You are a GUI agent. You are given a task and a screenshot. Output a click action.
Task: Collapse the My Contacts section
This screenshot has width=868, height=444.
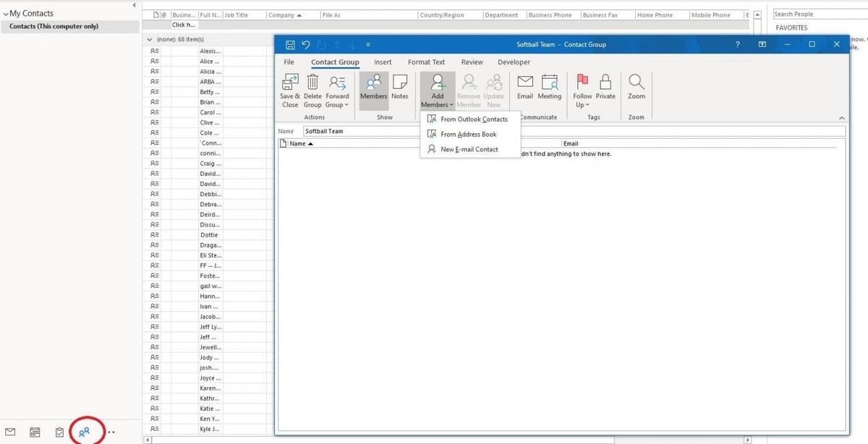[6, 12]
